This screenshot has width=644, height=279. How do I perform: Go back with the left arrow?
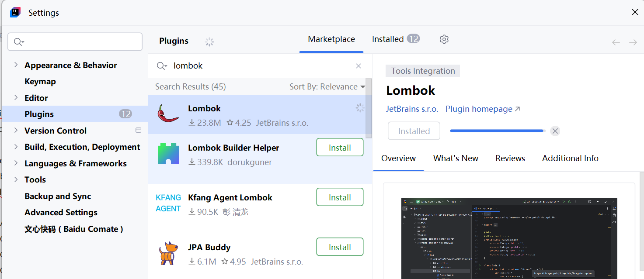tap(616, 42)
